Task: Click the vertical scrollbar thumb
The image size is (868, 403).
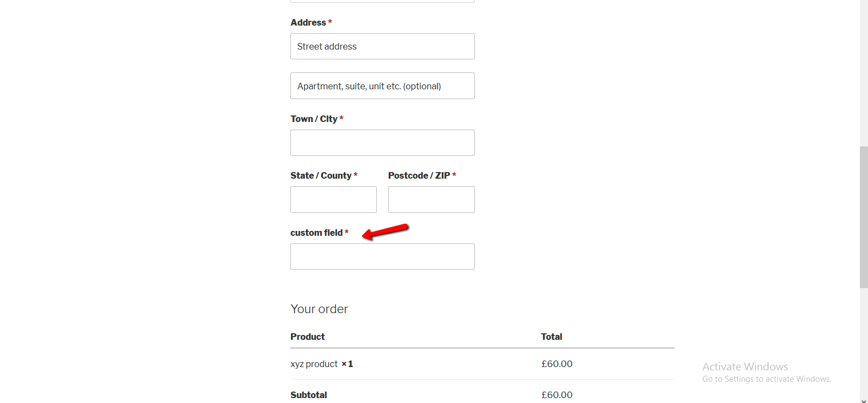Action: [864, 217]
